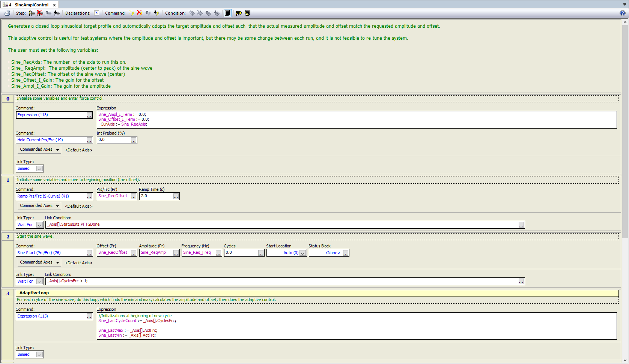Open the Int Preload (%) ellipsis button
The image size is (629, 364).
coord(134,140)
